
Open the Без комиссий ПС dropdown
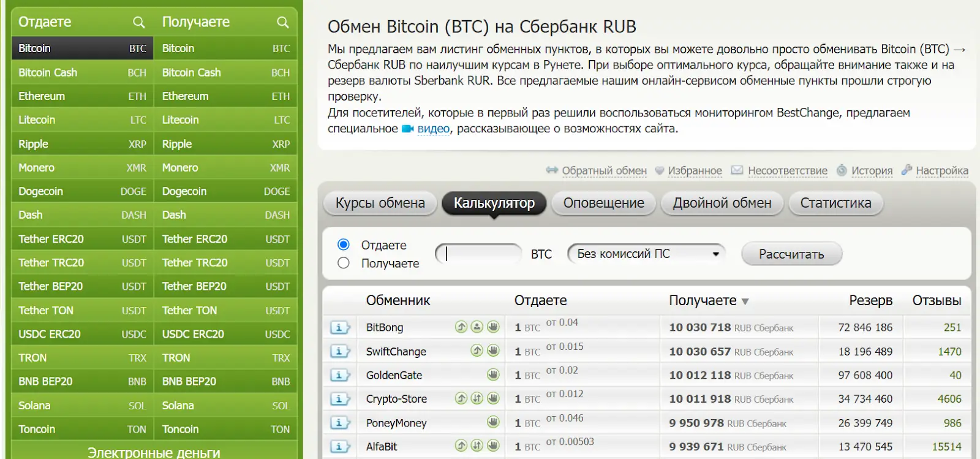click(647, 254)
